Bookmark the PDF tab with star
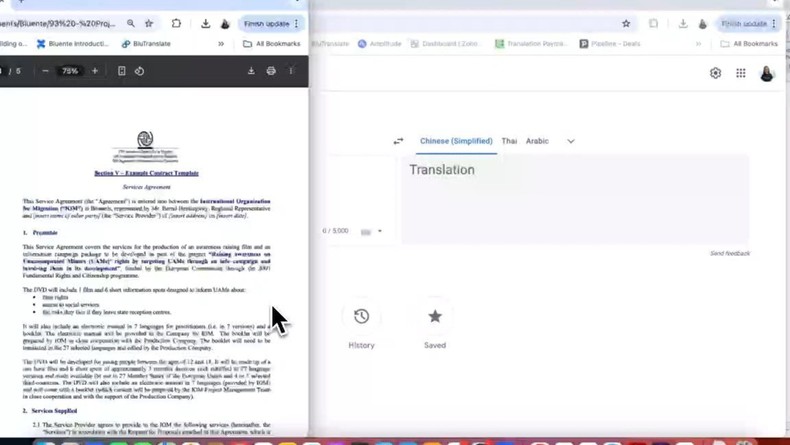 [x=149, y=23]
